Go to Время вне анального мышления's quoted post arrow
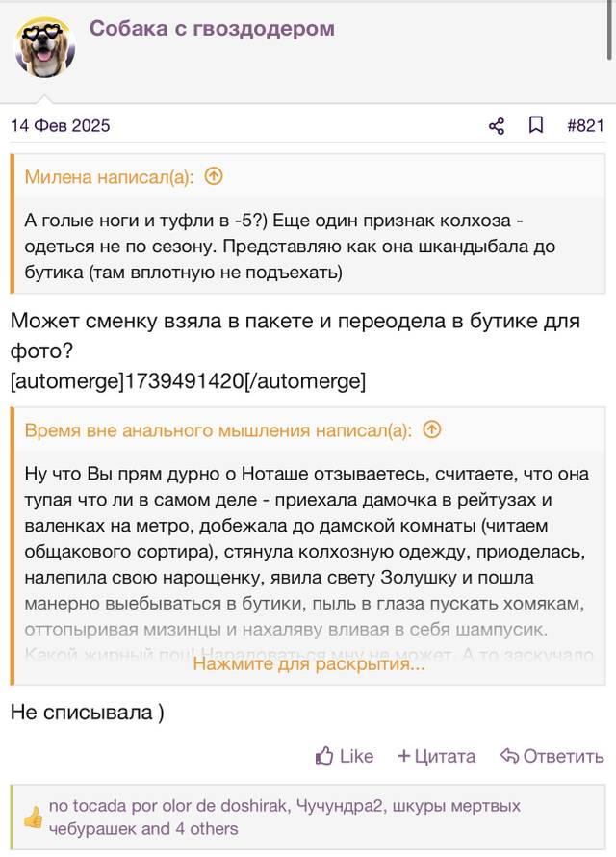616x857 pixels. [432, 430]
